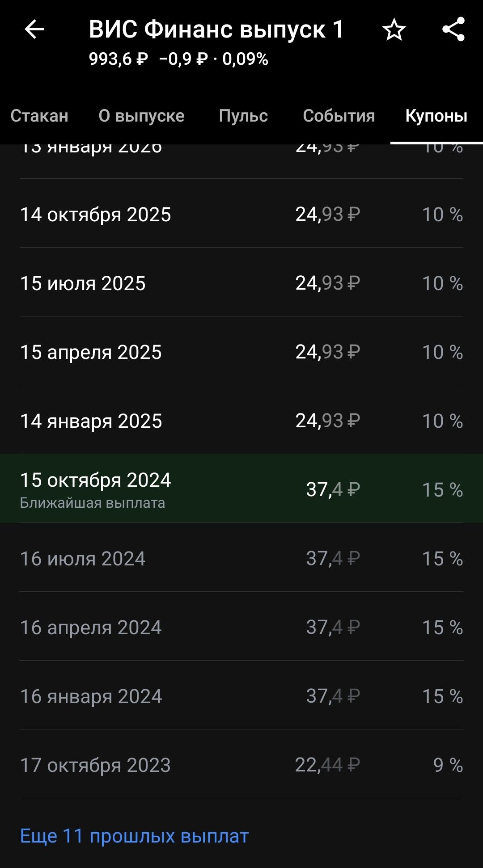Select the 16 июля 2024 coupon row
This screenshot has height=868, width=483.
coord(241,559)
